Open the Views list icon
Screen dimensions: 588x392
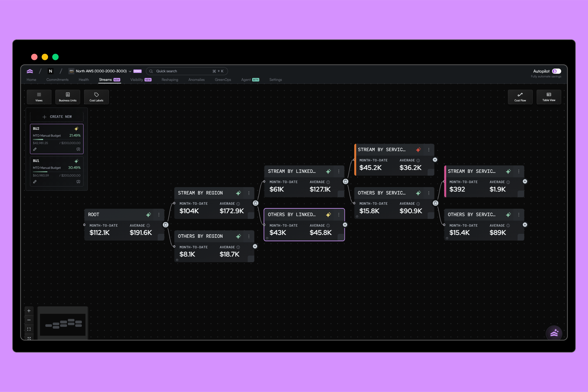[39, 95]
